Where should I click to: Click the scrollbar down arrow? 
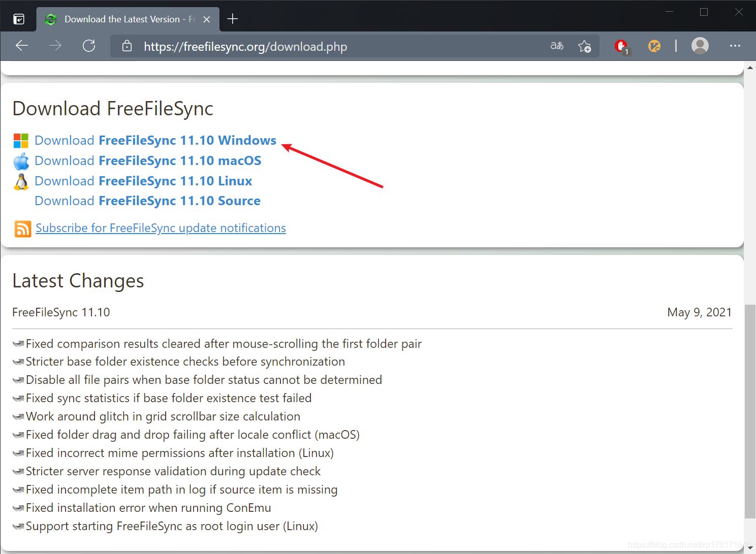tap(750, 548)
